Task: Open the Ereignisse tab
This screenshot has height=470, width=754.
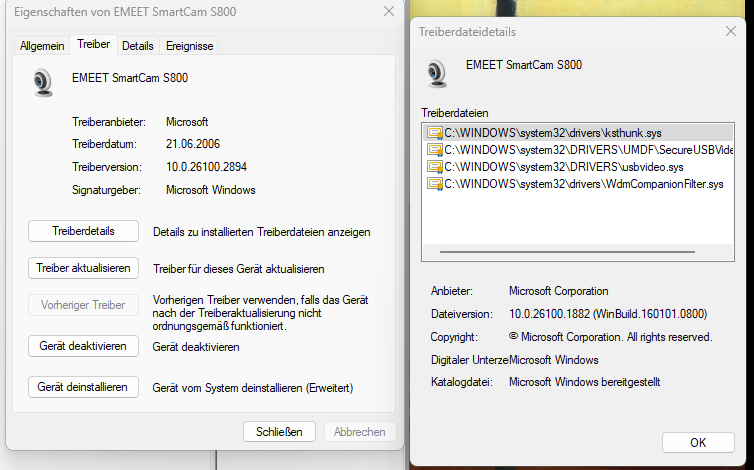Action: coord(189,46)
